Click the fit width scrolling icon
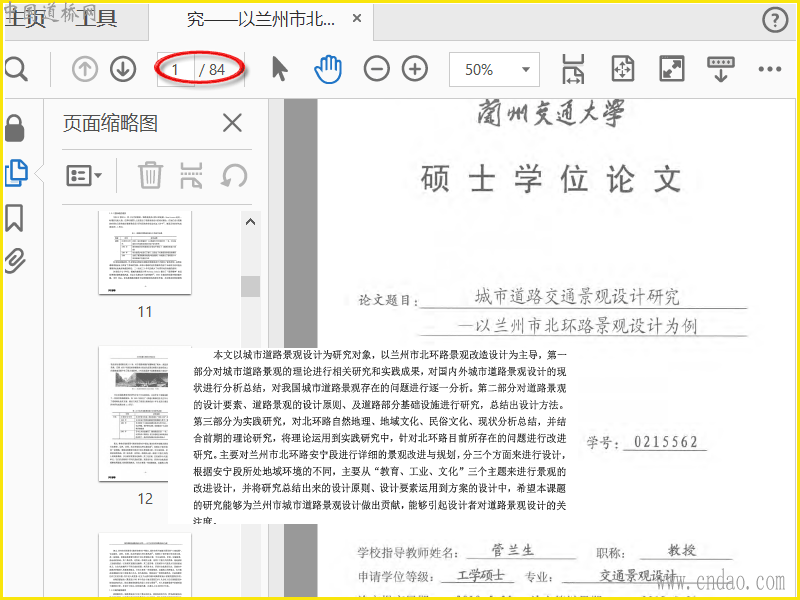 (573, 69)
